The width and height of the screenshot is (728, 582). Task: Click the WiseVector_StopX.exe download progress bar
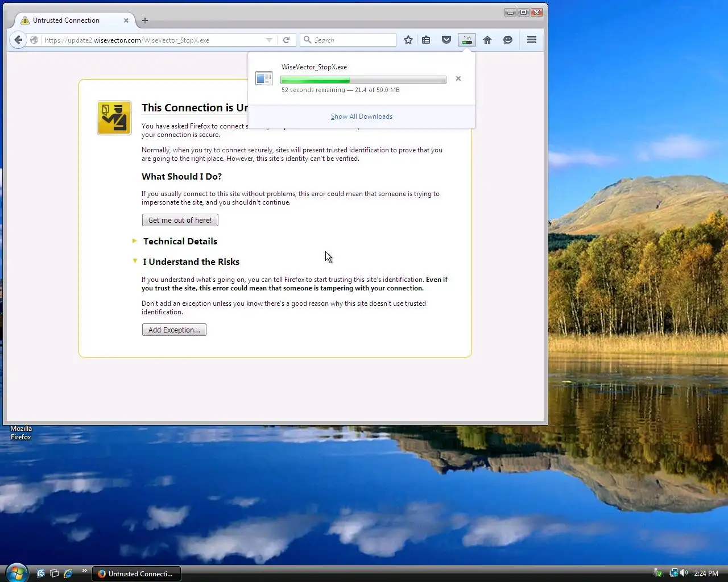pos(363,80)
